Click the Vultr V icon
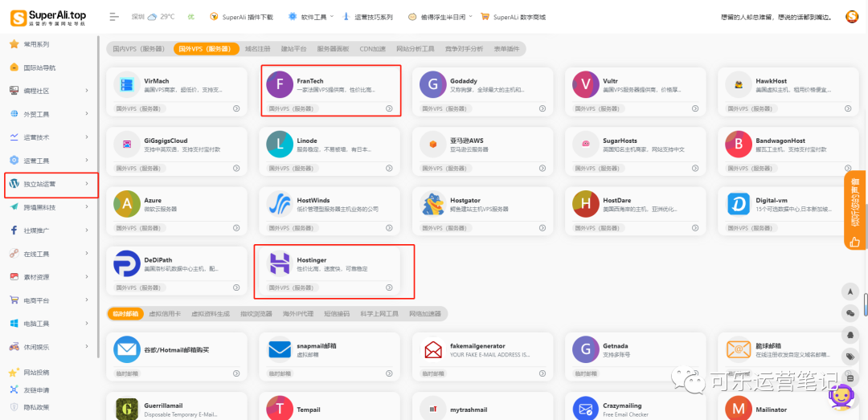 (x=586, y=85)
